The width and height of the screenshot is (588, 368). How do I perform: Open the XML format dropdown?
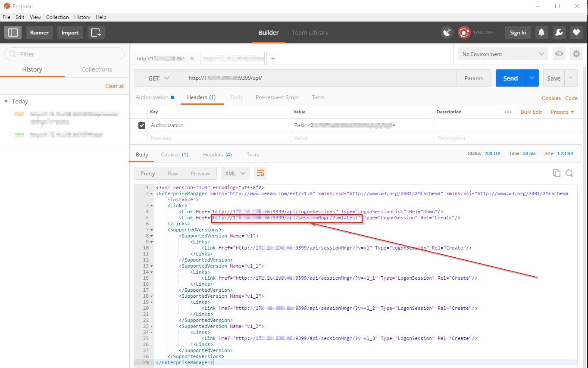235,173
